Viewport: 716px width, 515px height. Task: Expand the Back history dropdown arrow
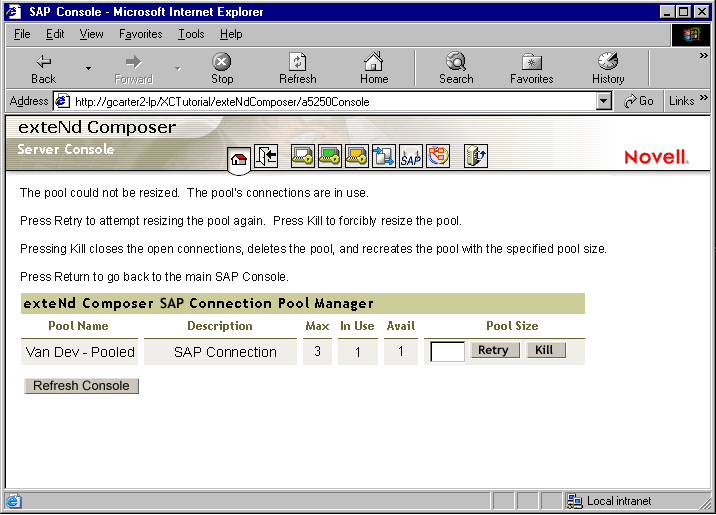click(x=88, y=68)
